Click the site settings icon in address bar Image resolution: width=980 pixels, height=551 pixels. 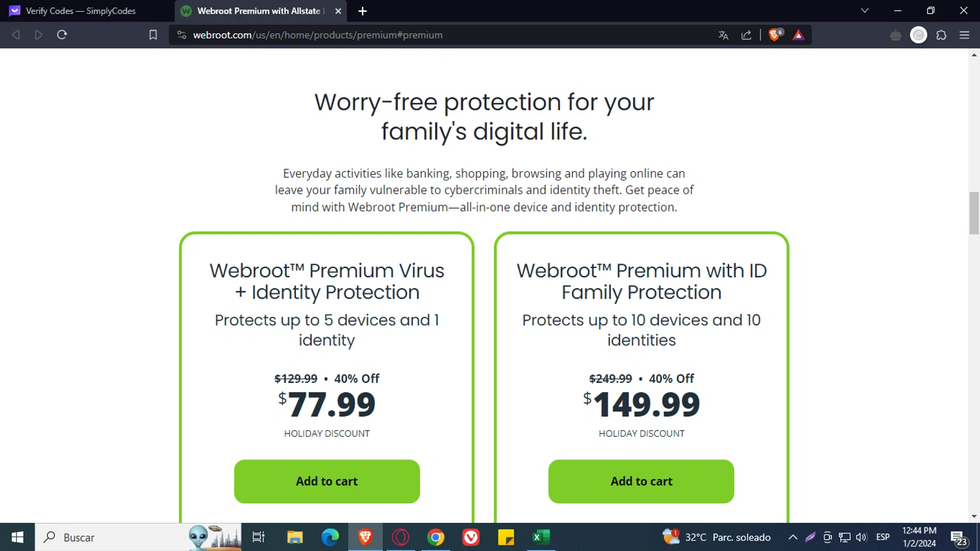click(x=182, y=35)
